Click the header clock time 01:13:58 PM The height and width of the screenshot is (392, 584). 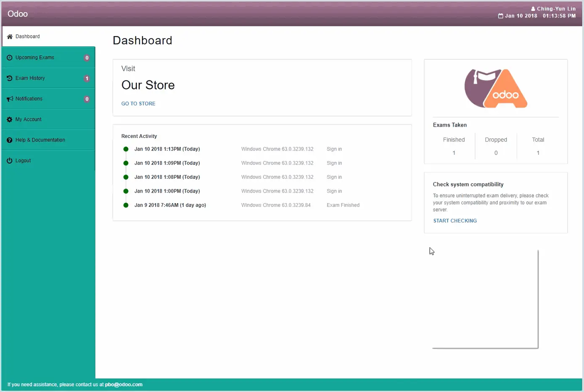[559, 16]
